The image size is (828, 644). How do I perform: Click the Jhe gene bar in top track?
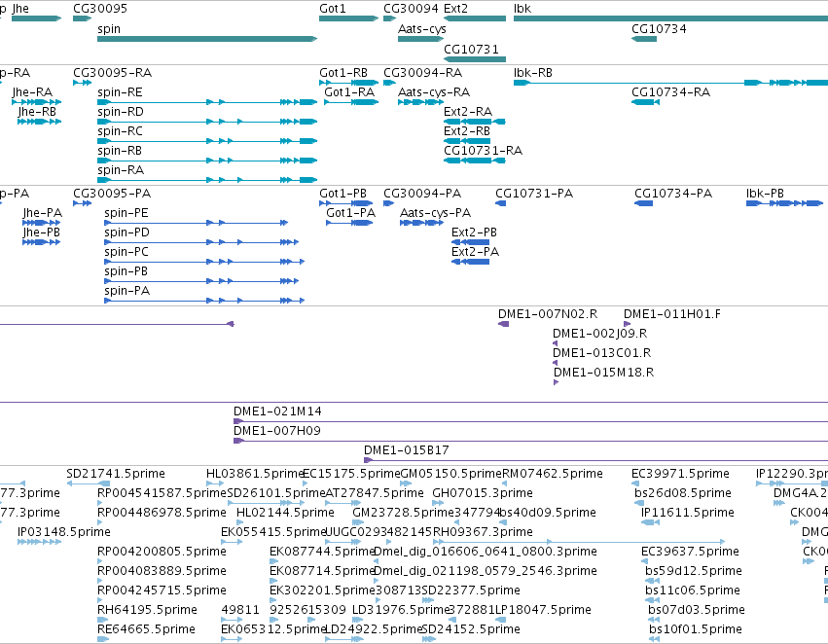36,18
